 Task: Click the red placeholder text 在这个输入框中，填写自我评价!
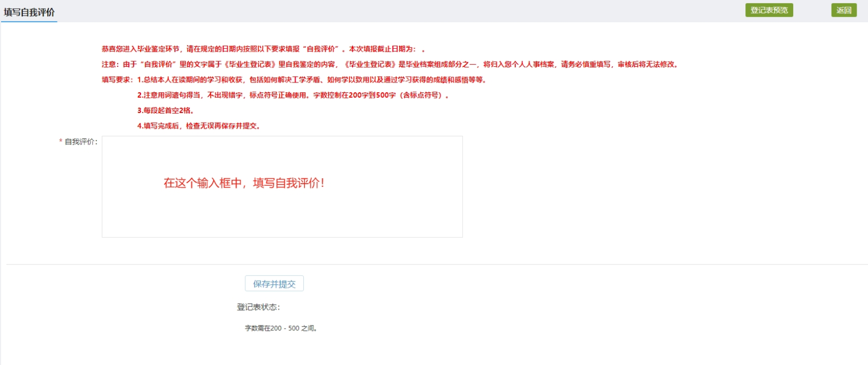[x=244, y=183]
